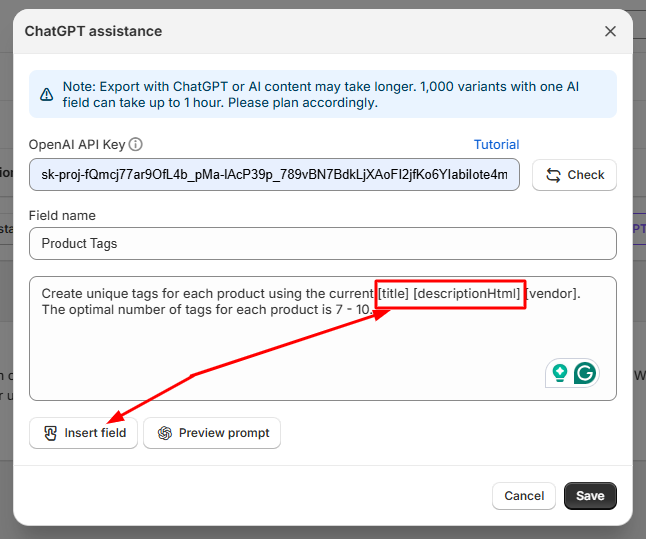Click the 'Note: Export with ChatGPT' banner text
Image resolution: width=646 pixels, height=539 pixels.
coord(321,94)
